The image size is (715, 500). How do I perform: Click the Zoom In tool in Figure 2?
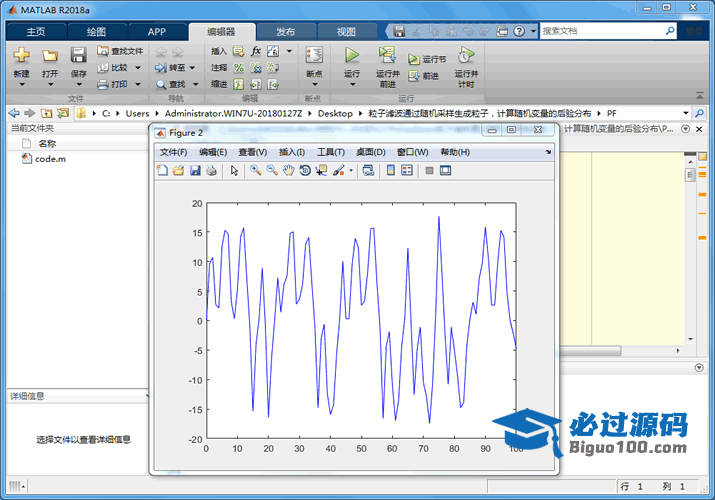256,171
